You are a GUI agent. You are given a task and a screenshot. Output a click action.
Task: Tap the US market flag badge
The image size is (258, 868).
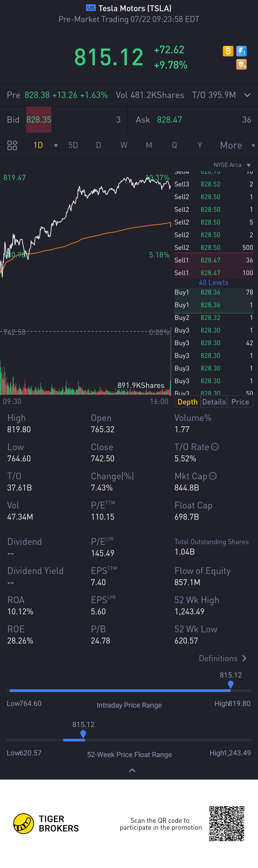pos(91,8)
